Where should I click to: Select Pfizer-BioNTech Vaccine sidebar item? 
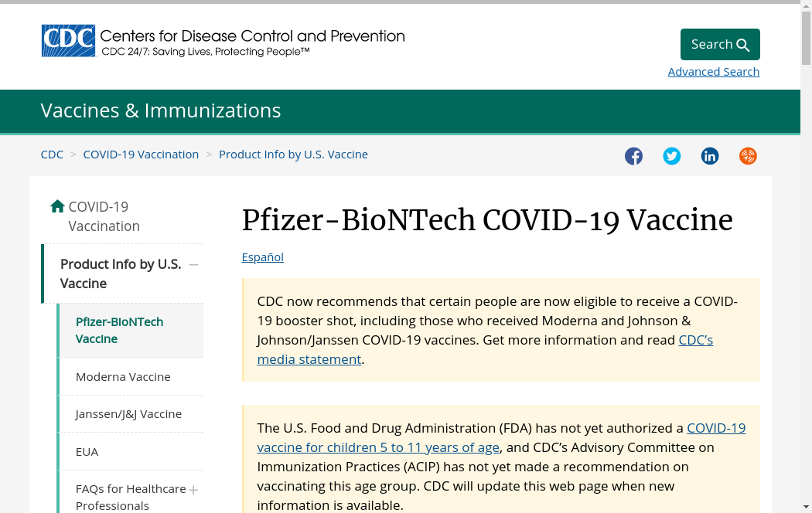(x=119, y=330)
